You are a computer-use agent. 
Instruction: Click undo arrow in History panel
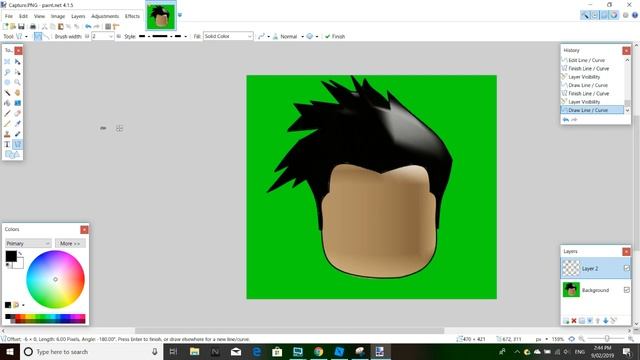click(566, 120)
